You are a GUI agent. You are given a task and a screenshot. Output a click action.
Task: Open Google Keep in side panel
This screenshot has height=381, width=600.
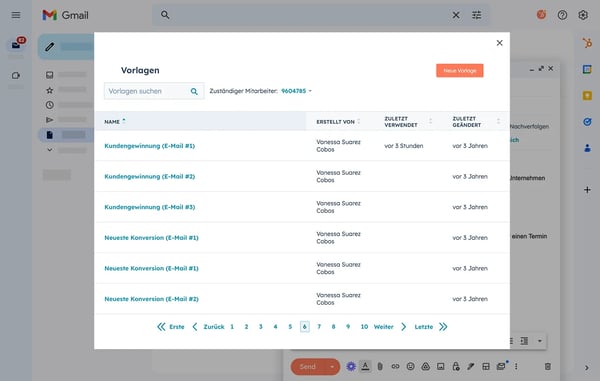[x=587, y=95]
